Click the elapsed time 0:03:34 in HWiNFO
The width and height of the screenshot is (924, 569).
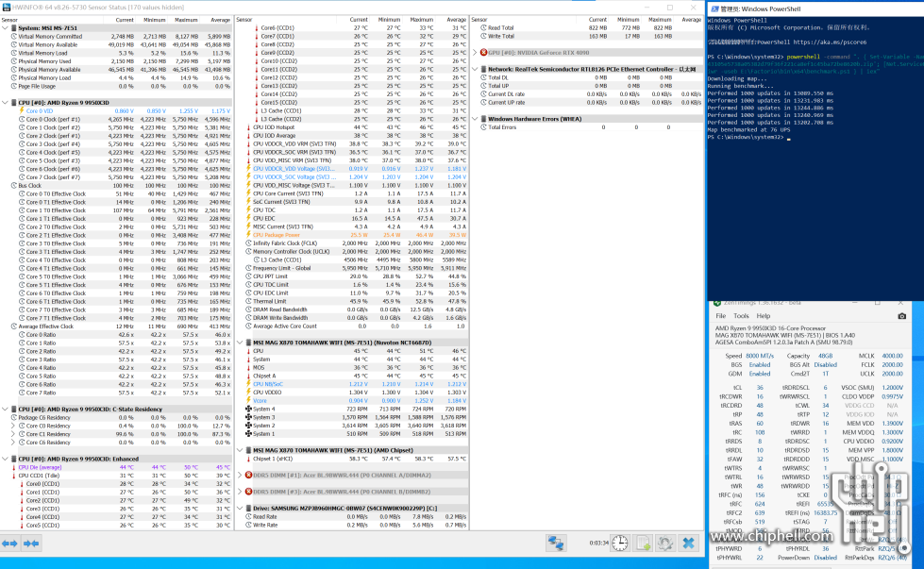598,544
